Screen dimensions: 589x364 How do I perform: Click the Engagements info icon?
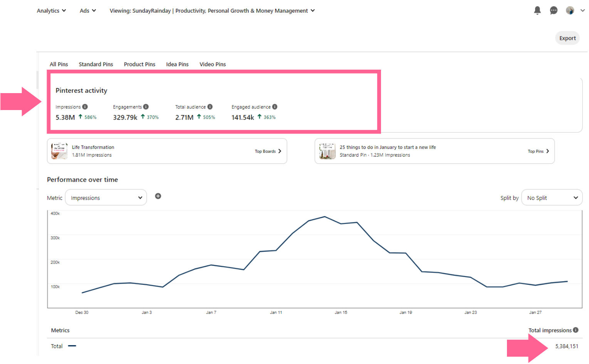(146, 107)
